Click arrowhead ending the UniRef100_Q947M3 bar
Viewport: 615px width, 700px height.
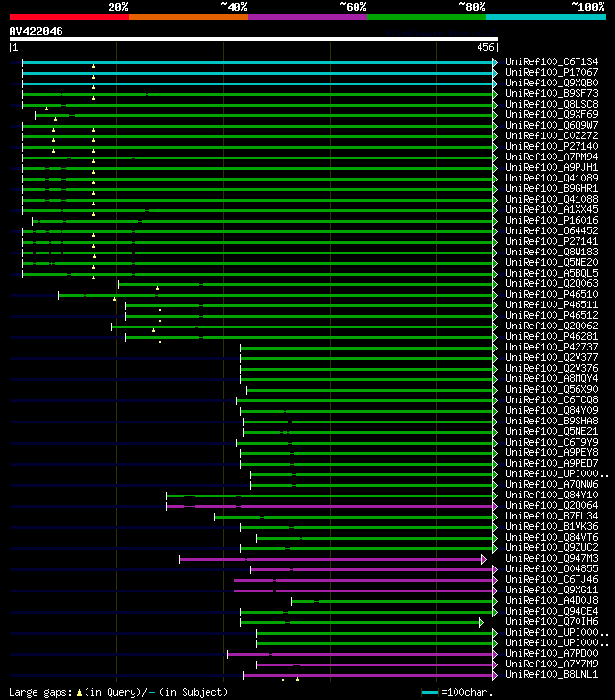pos(484,559)
